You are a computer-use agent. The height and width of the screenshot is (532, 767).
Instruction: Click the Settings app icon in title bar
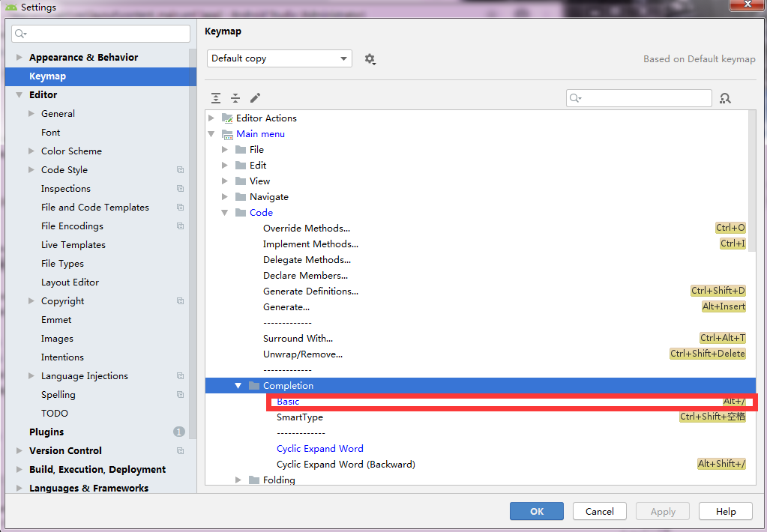tap(10, 7)
